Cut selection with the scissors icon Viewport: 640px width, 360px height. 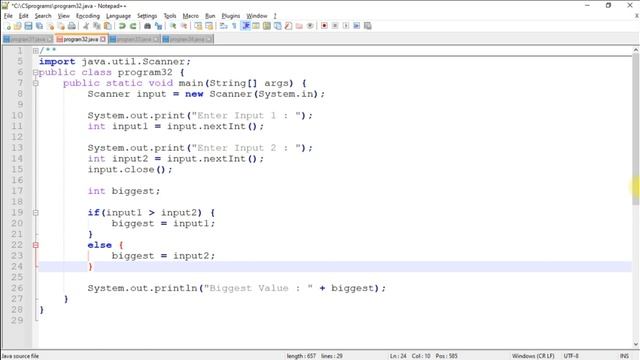coord(86,26)
